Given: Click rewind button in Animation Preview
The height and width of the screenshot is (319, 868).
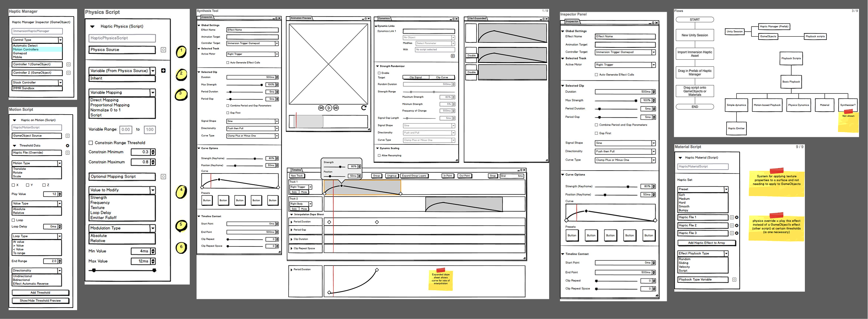Looking at the screenshot, I should tap(321, 108).
